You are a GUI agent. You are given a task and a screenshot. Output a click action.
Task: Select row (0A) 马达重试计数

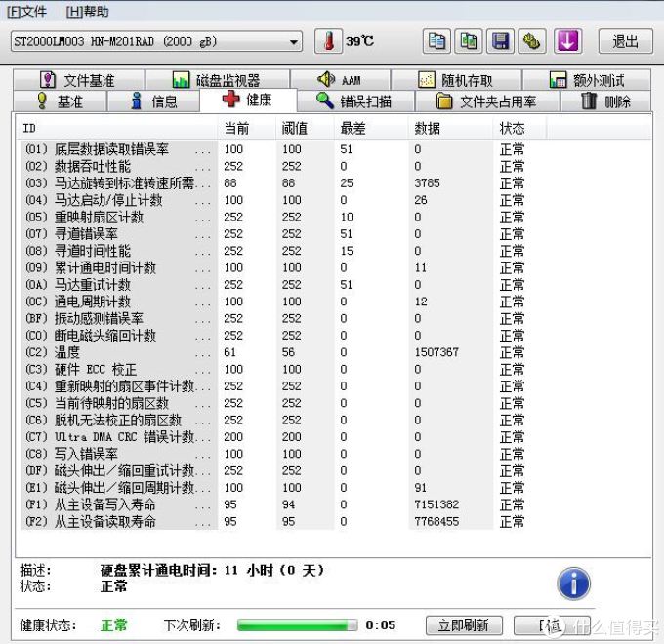(275, 284)
